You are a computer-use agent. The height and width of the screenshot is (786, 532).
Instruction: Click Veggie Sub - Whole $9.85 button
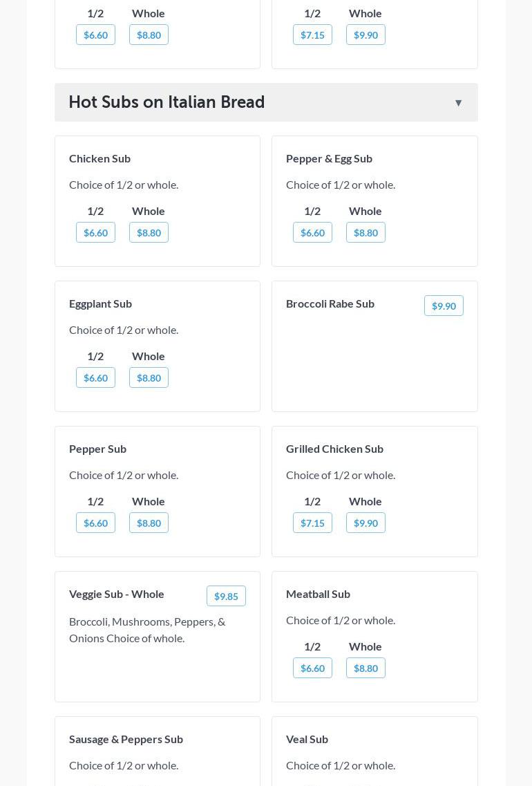226,597
